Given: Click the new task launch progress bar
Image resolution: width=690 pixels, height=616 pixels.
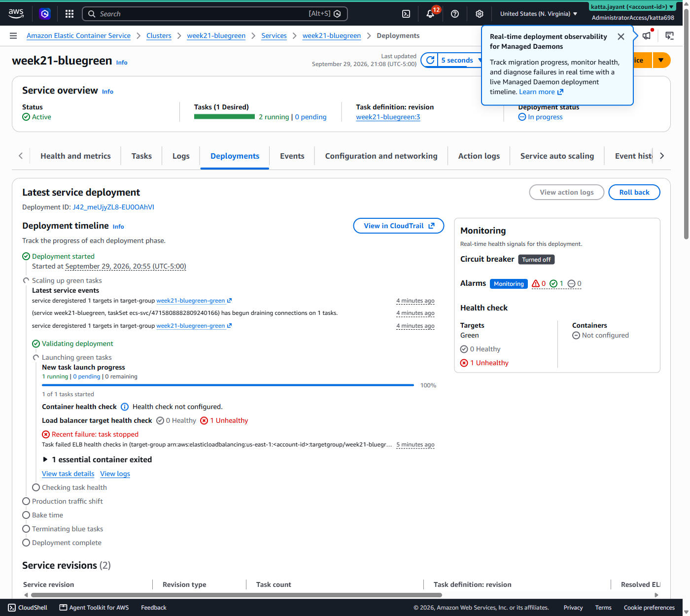Looking at the screenshot, I should pyautogui.click(x=228, y=385).
